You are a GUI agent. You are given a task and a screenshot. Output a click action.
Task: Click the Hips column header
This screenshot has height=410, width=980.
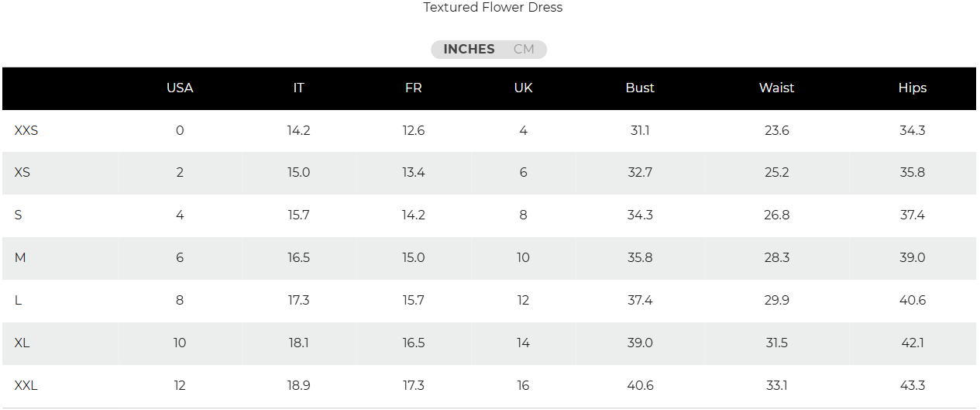pyautogui.click(x=913, y=88)
